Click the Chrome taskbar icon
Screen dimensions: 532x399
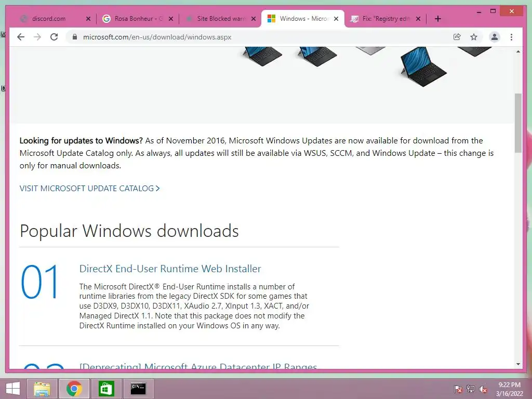pos(74,389)
